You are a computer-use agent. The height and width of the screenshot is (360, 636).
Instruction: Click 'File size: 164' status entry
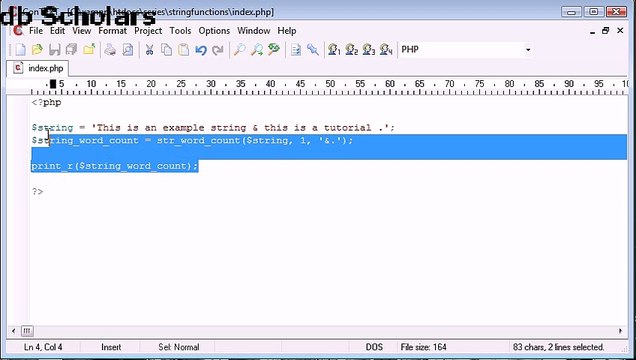[x=423, y=347]
